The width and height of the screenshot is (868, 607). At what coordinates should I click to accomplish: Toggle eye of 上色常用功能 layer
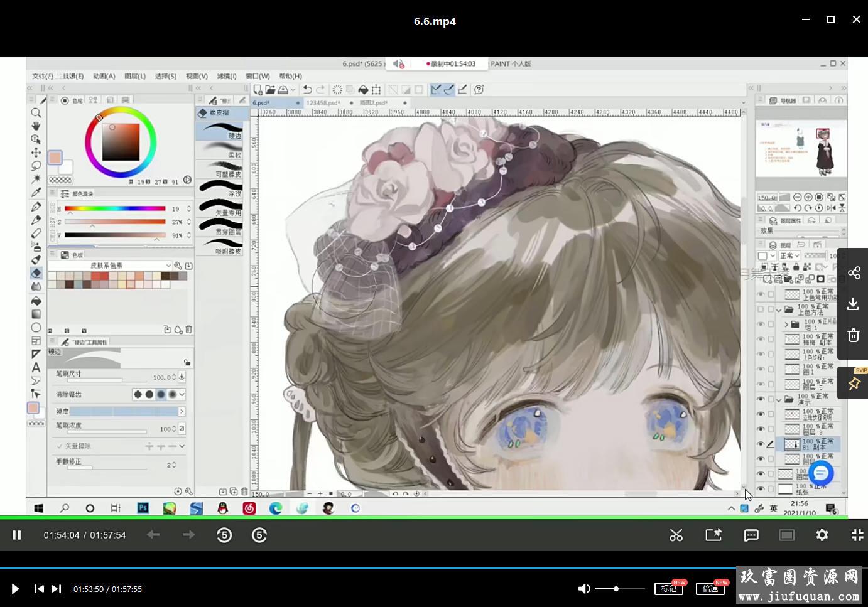tap(761, 294)
